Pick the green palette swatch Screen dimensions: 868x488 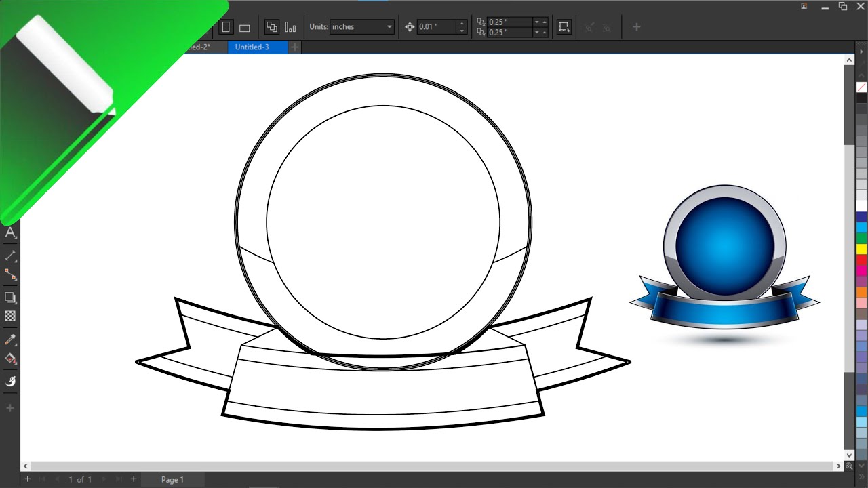(861, 238)
